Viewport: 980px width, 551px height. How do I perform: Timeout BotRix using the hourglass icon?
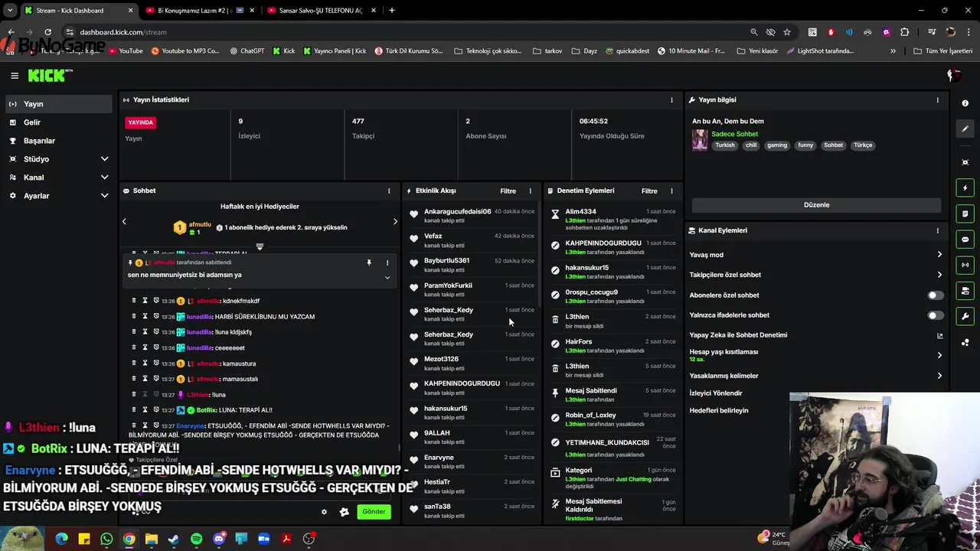point(145,409)
